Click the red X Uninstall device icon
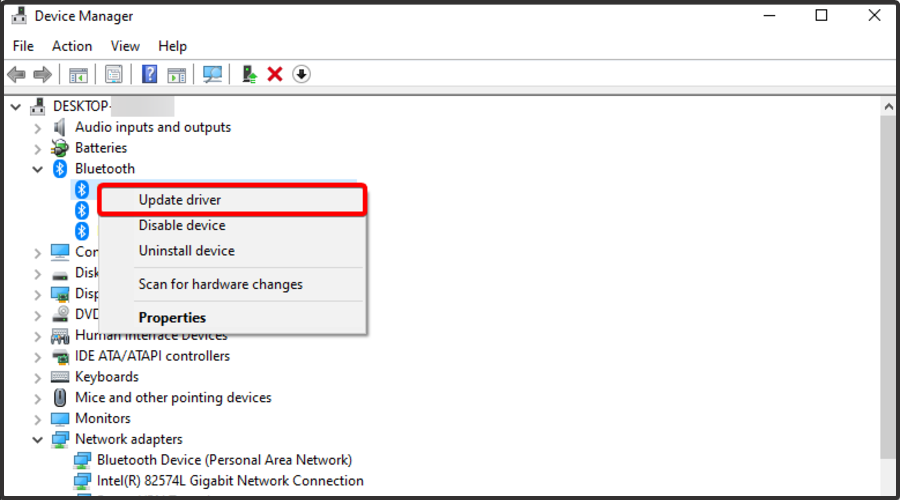 tap(275, 75)
